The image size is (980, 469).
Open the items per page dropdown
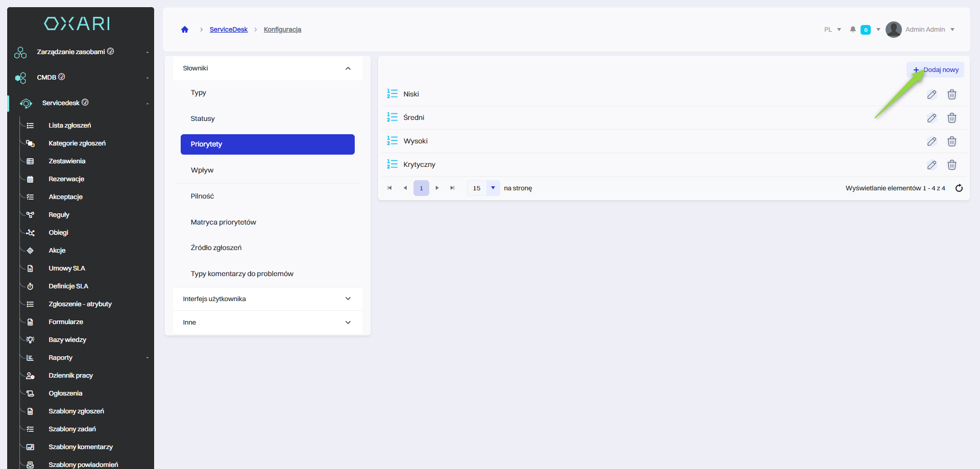click(x=493, y=188)
